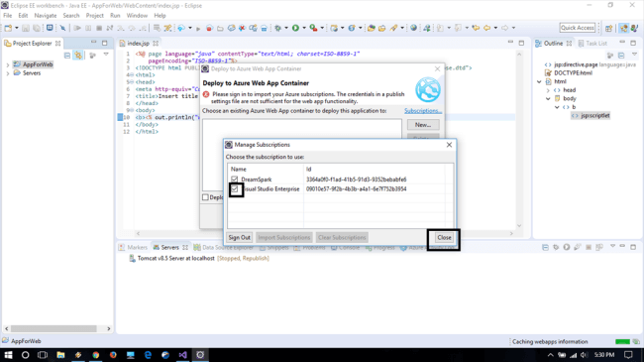Click the Clear Subscriptions button

point(342,238)
